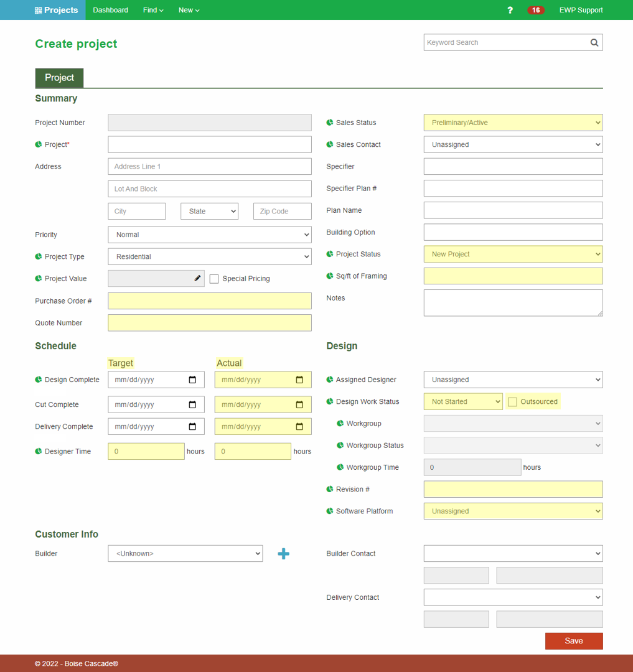Screen dimensions: 633x672
Task: Select the Project tab
Action: (x=59, y=78)
